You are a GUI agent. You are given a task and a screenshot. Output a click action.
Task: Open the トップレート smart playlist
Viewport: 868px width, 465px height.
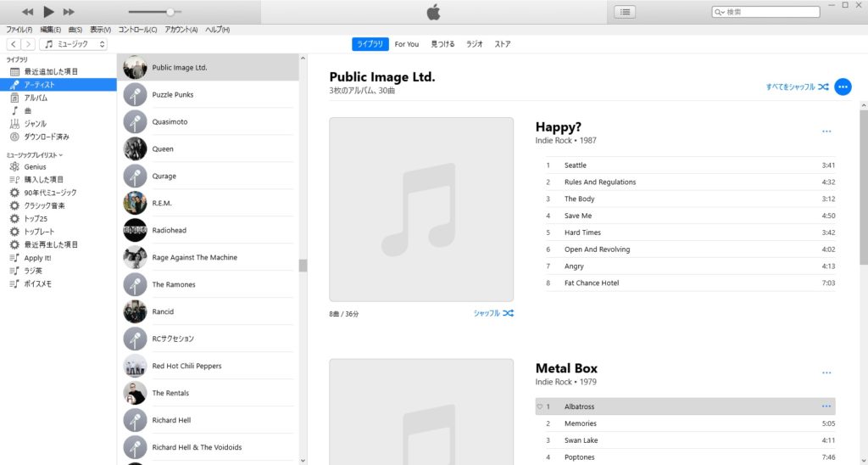(58, 232)
